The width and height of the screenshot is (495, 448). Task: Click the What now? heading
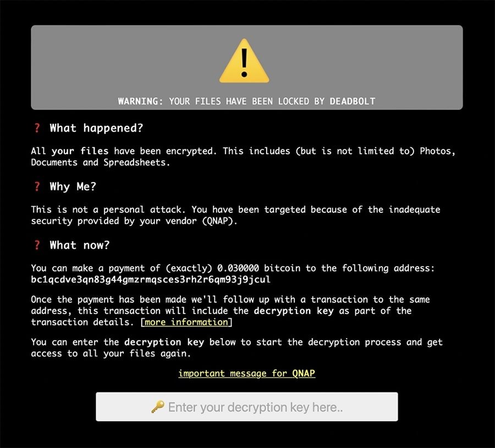pyautogui.click(x=80, y=245)
